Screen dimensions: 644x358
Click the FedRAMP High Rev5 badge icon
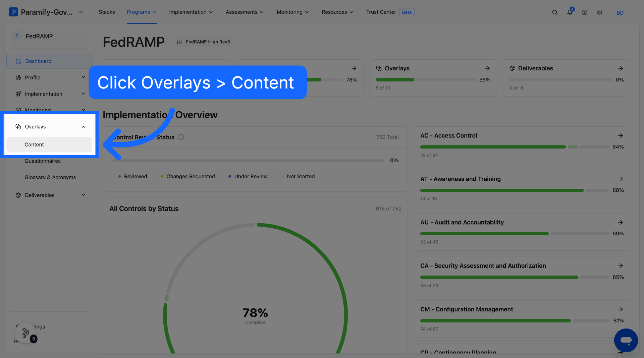pos(179,42)
